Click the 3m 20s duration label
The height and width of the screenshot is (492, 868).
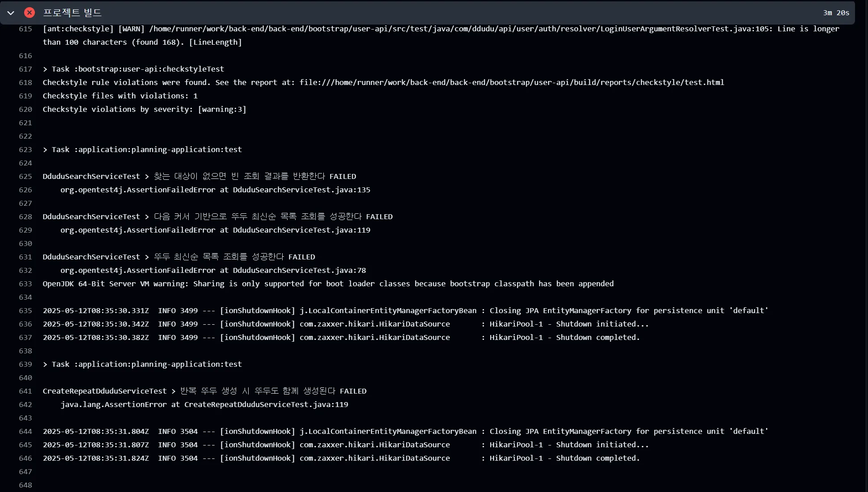pyautogui.click(x=836, y=13)
